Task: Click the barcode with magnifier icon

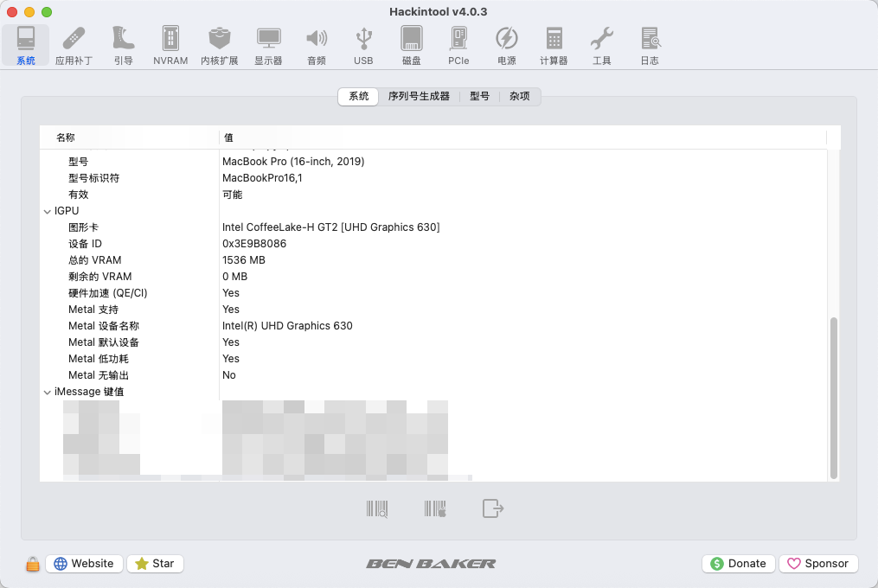Action: pos(377,508)
